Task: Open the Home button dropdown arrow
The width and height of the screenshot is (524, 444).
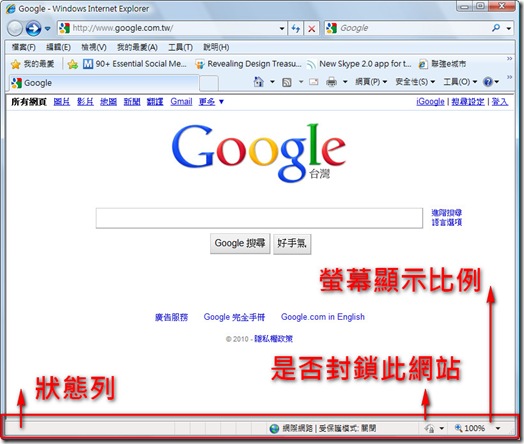Action: click(x=272, y=82)
